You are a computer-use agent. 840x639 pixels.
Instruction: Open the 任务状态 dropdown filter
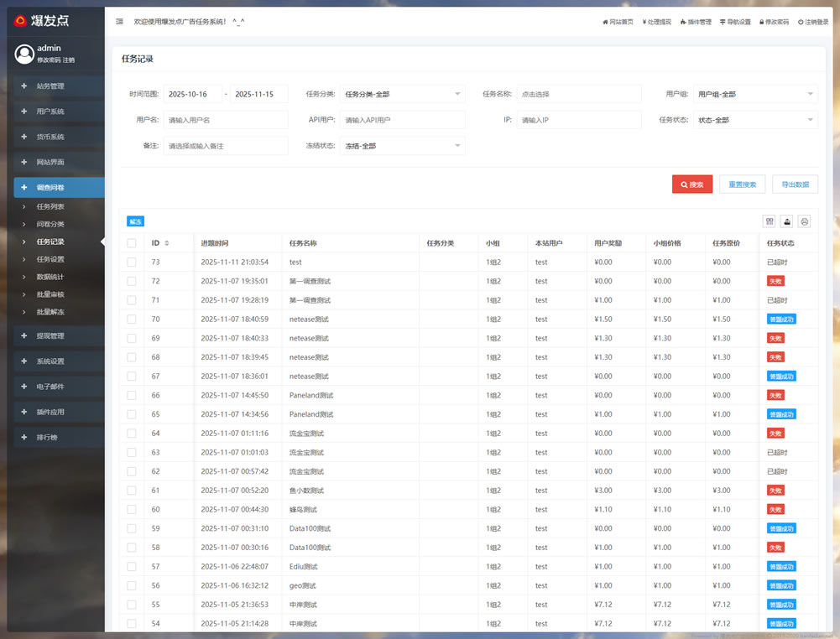[x=755, y=120]
